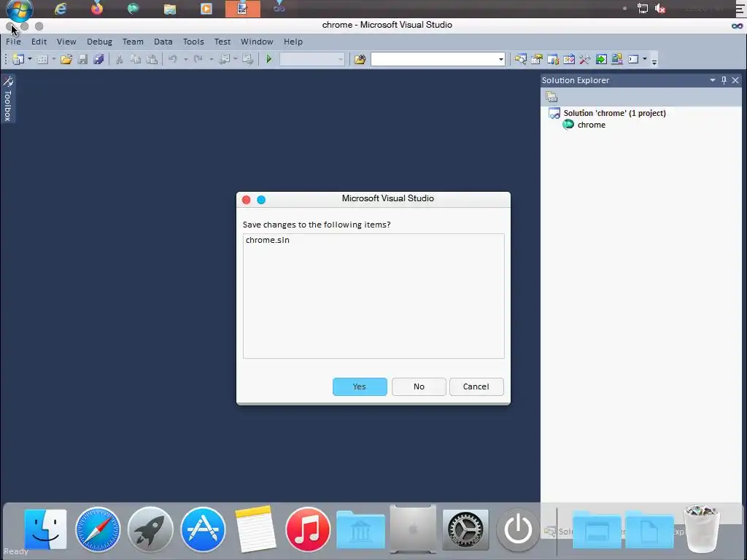The image size is (747, 560).
Task: Click the Object Browser toolbar icon
Action: [553, 60]
